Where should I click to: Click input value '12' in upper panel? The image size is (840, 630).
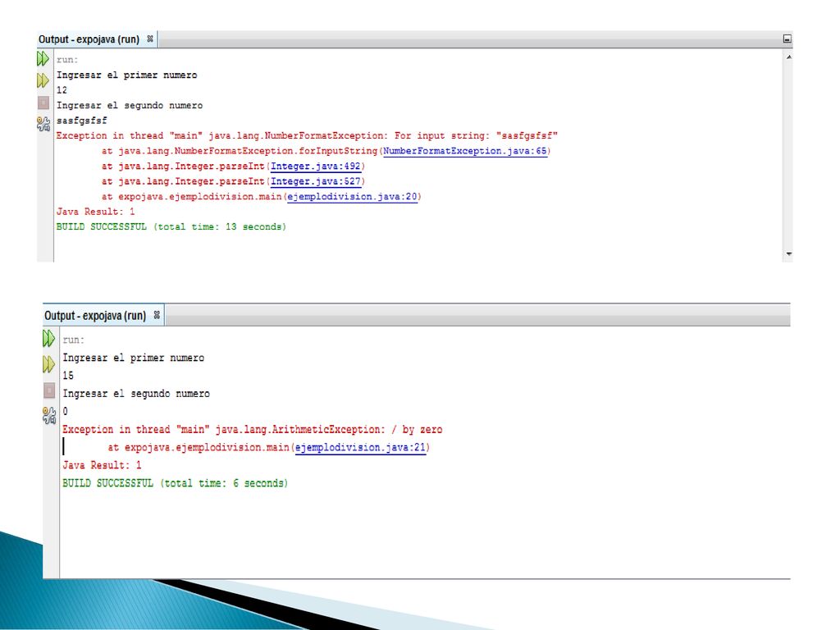[x=62, y=90]
